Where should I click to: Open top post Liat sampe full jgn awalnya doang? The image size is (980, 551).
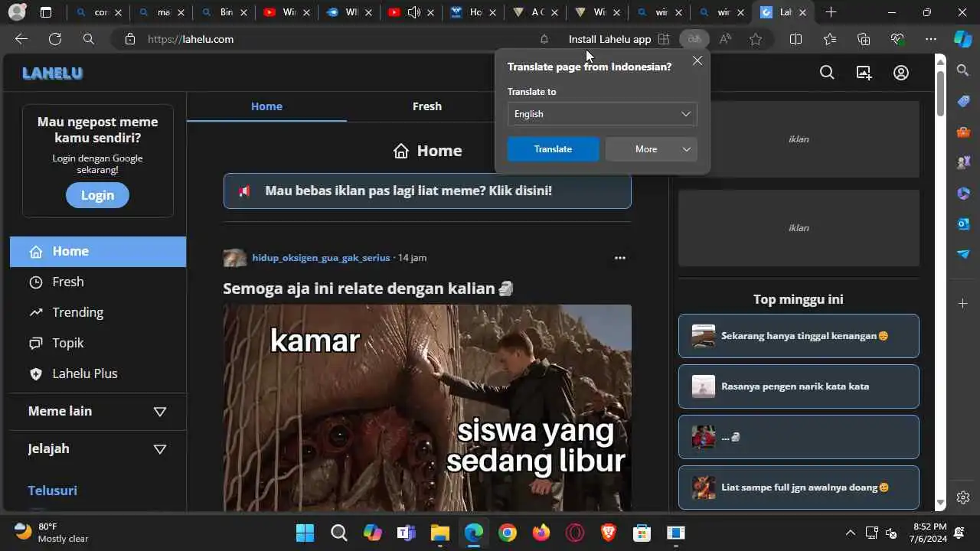pyautogui.click(x=799, y=487)
